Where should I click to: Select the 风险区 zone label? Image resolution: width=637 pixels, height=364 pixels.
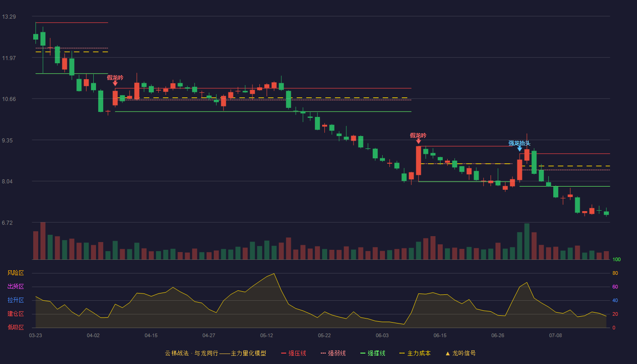tap(15, 273)
